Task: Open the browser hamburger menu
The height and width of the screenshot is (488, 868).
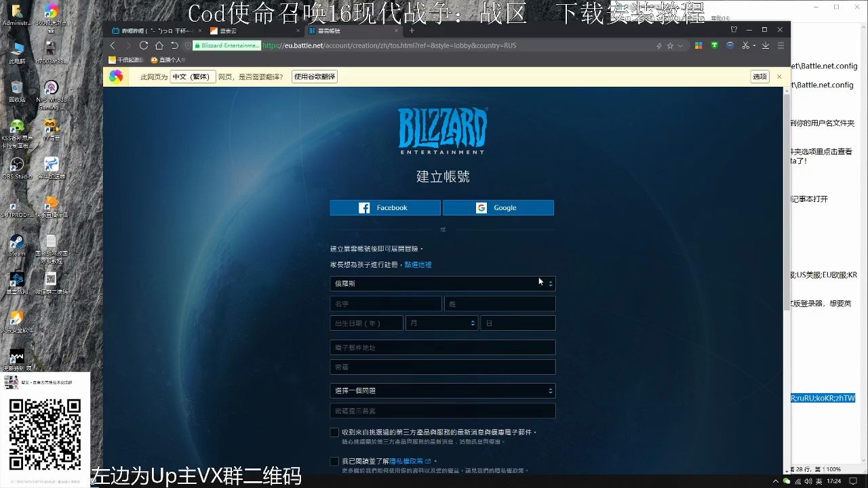Action: pyautogui.click(x=781, y=45)
